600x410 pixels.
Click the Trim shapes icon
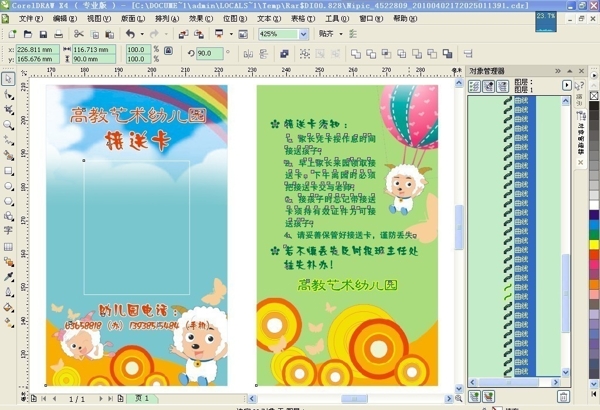(x=371, y=54)
